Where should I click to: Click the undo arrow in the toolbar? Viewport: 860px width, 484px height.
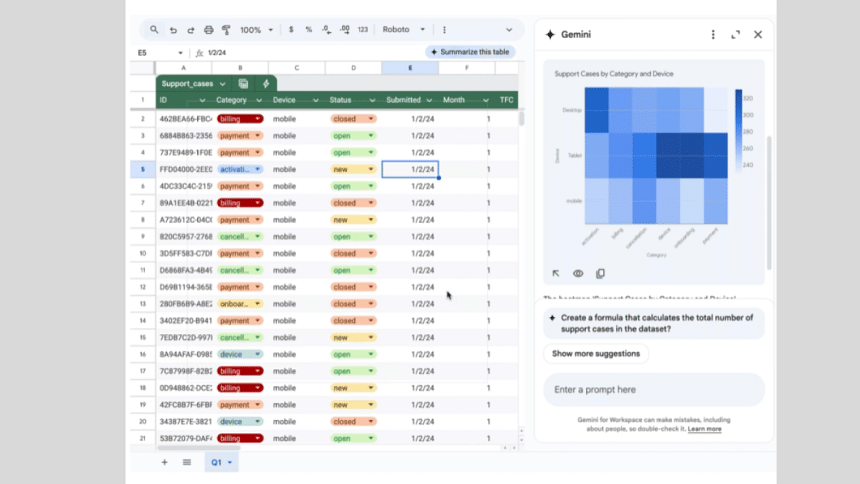[173, 30]
